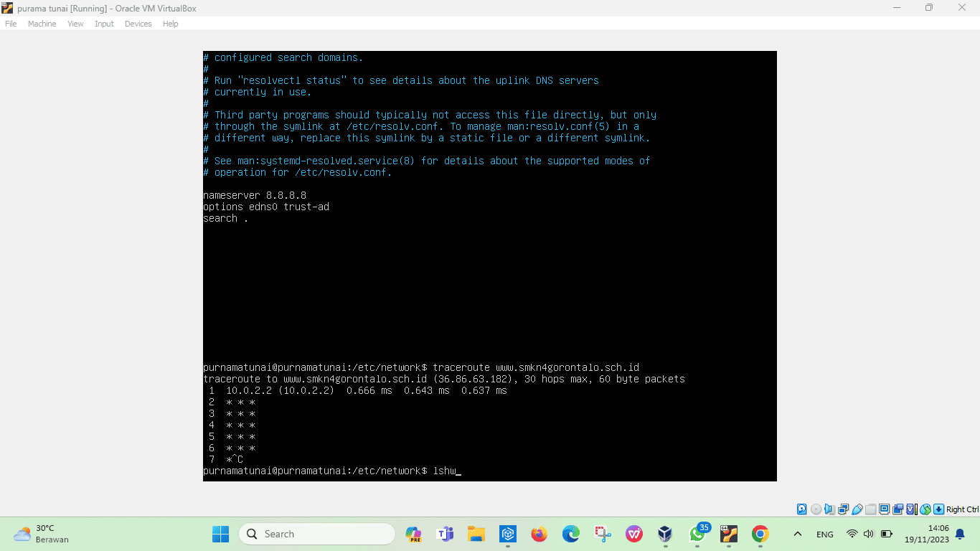Click the network adapter indicator icon
Image resolution: width=980 pixels, height=551 pixels.
(x=843, y=509)
